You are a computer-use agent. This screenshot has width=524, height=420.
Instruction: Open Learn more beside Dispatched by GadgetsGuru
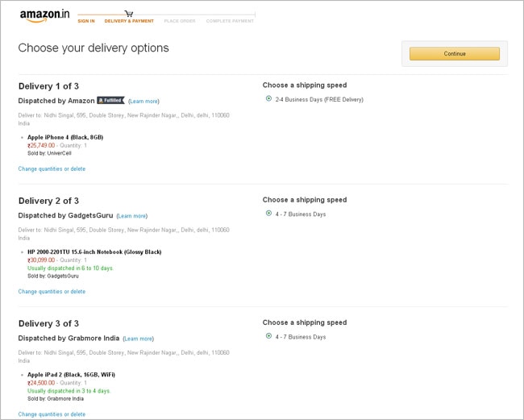131,216
